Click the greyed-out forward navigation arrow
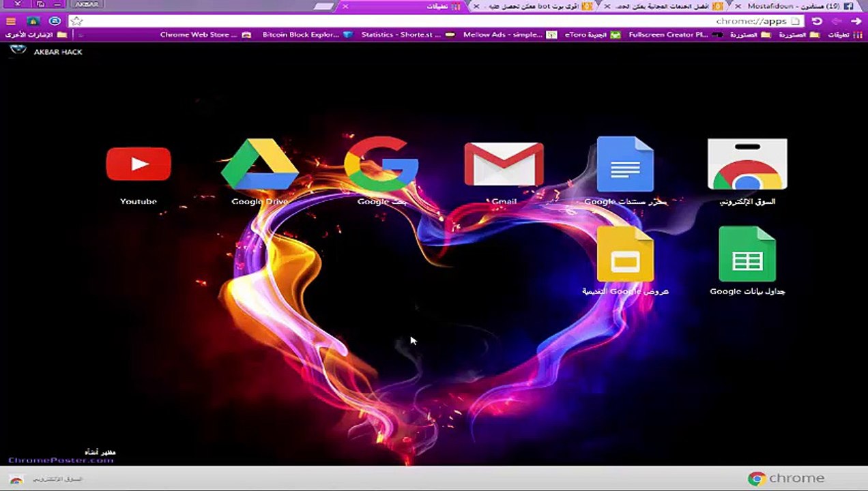The image size is (868, 491). (x=837, y=21)
